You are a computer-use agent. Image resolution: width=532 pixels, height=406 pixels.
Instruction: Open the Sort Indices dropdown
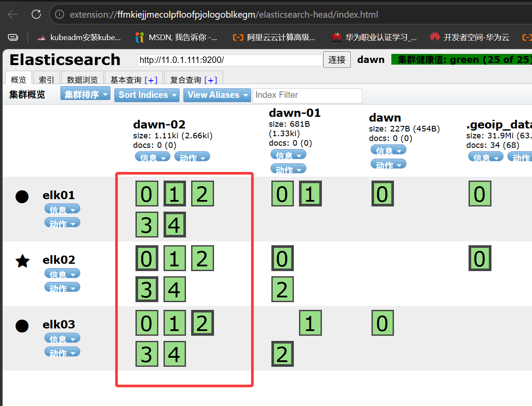pos(147,95)
